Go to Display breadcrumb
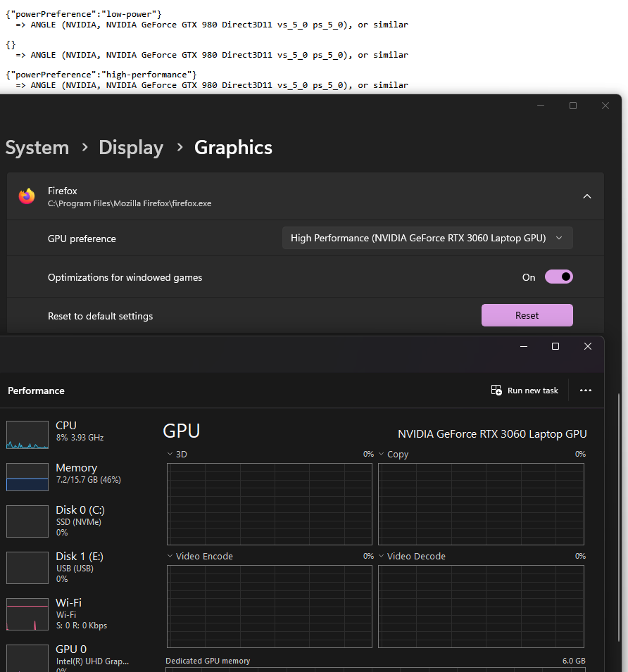Viewport: 628px width, 672px height. [x=131, y=148]
